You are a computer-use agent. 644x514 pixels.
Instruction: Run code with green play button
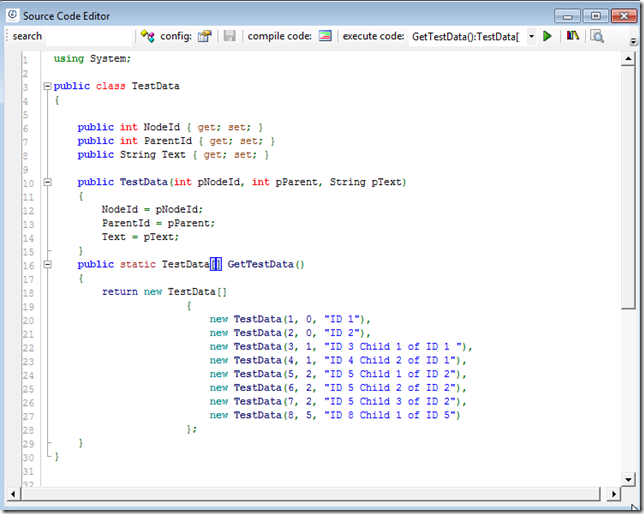point(547,36)
